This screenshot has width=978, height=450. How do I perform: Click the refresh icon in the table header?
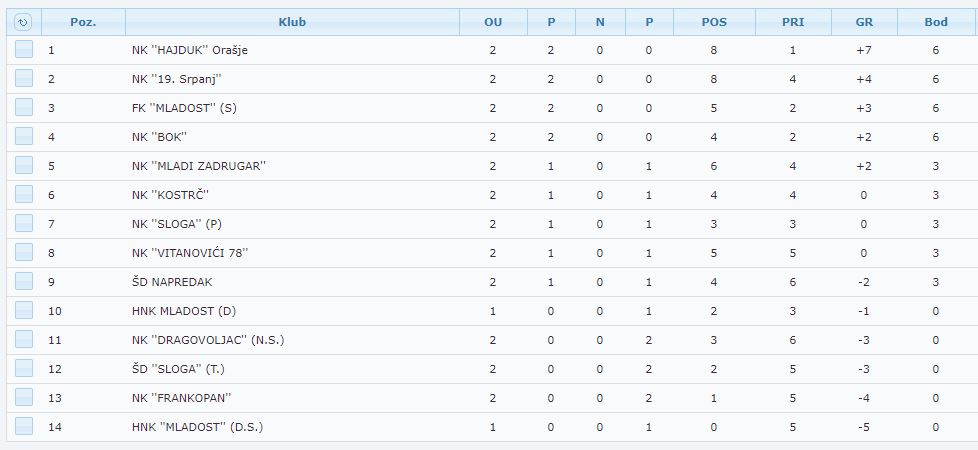click(x=23, y=22)
